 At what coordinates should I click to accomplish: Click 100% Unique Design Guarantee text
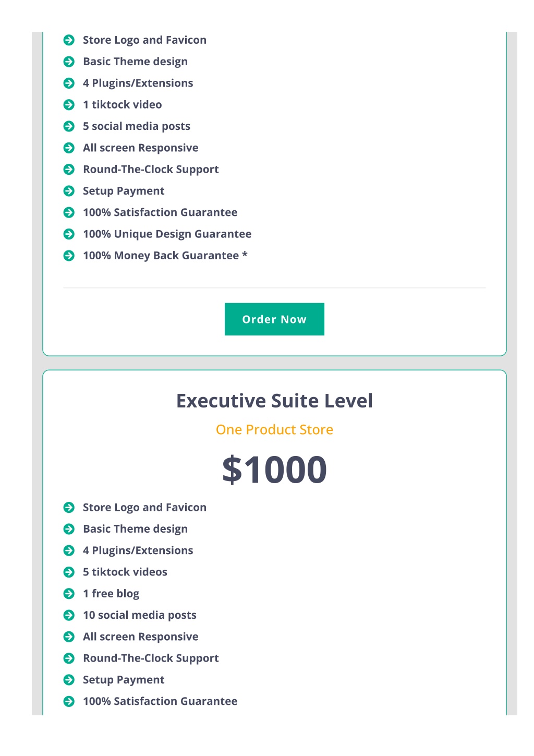click(x=167, y=234)
